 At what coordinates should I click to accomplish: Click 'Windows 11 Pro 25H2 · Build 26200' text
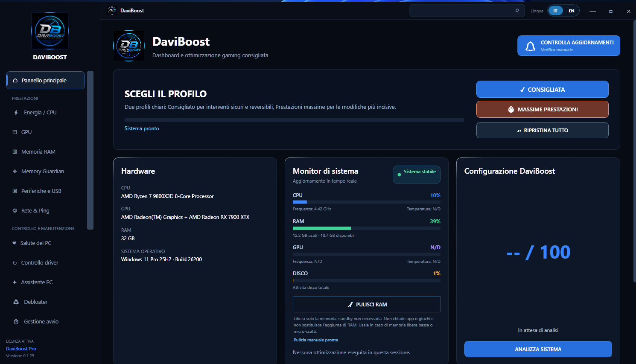point(161,259)
